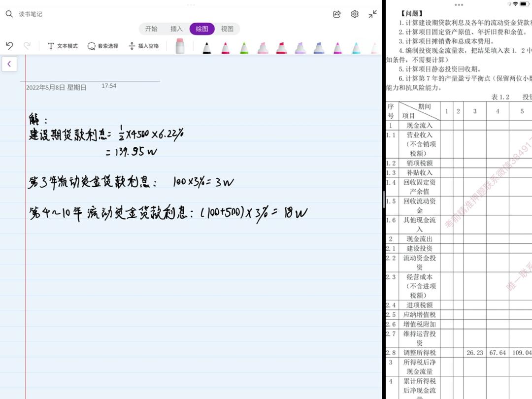
Task: Click the shrink-view arrows at top right
Action: point(372,14)
